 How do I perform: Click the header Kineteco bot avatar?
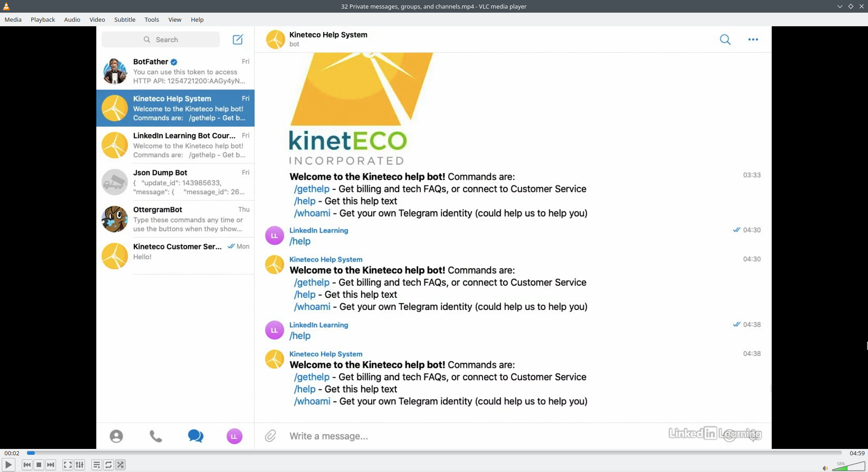coord(275,39)
